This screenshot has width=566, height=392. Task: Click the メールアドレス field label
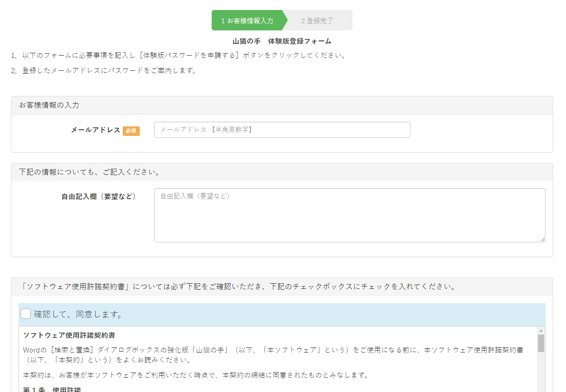96,130
